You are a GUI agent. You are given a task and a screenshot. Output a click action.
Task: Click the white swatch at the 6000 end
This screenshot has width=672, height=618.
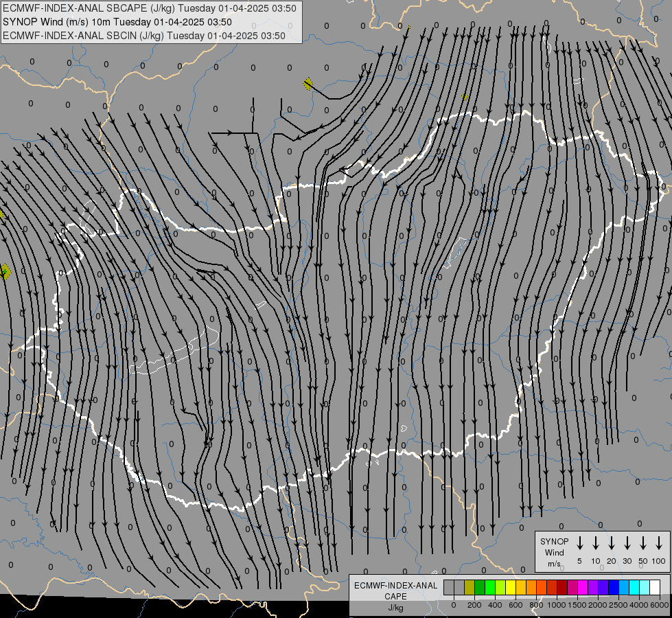pyautogui.click(x=654, y=587)
